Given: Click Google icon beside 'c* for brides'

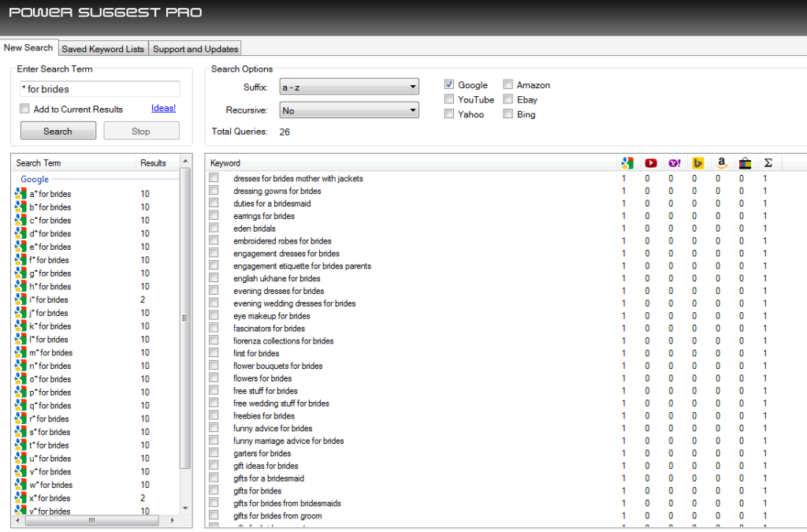Looking at the screenshot, I should click(20, 220).
